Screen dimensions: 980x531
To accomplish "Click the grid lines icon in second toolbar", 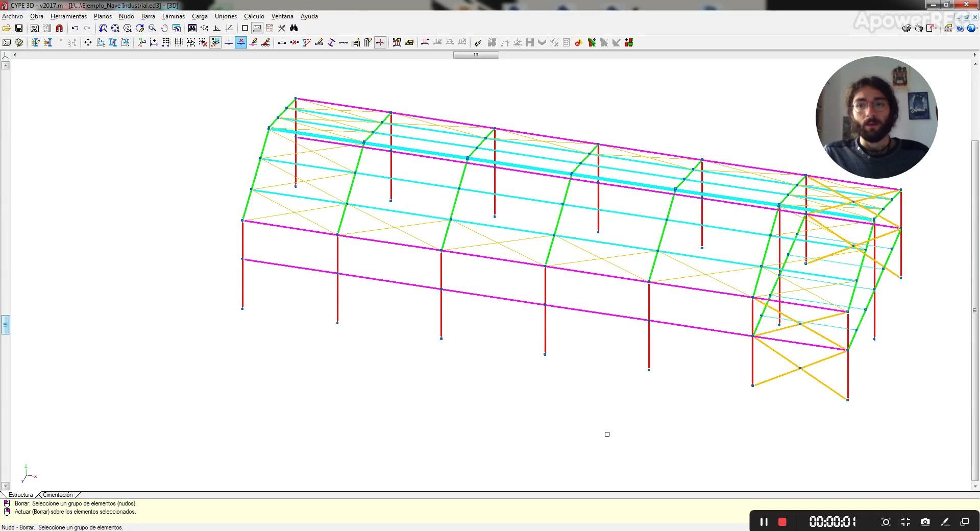I will [x=178, y=43].
